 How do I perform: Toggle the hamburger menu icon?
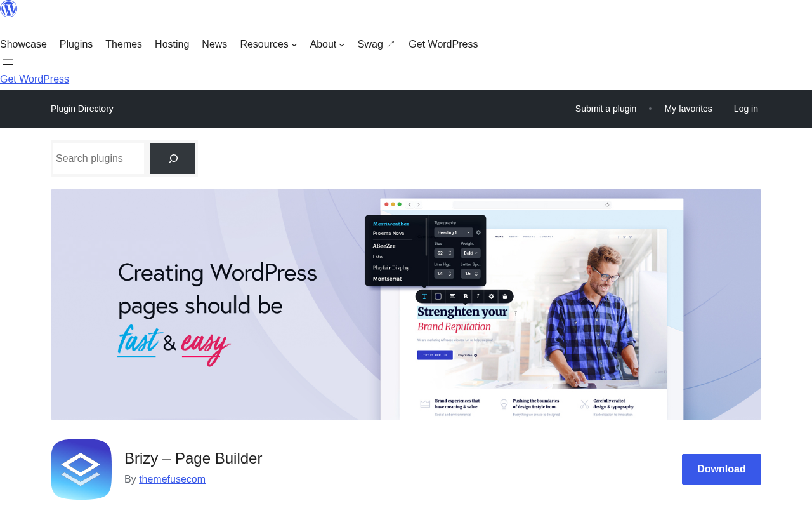[8, 62]
